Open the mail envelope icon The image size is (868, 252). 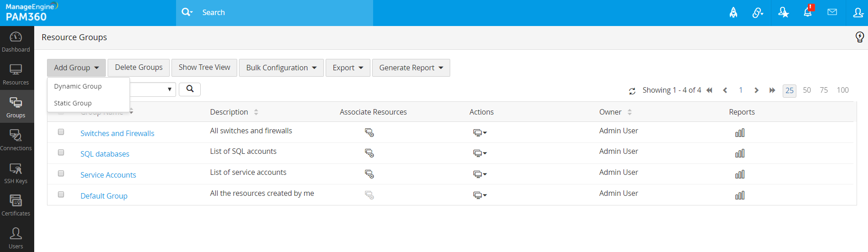[x=832, y=12]
